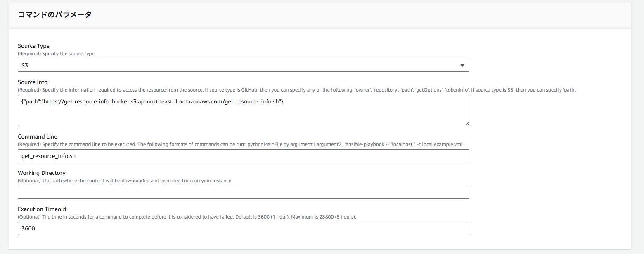
Task: Click the empty Working Directory field
Action: (x=243, y=192)
